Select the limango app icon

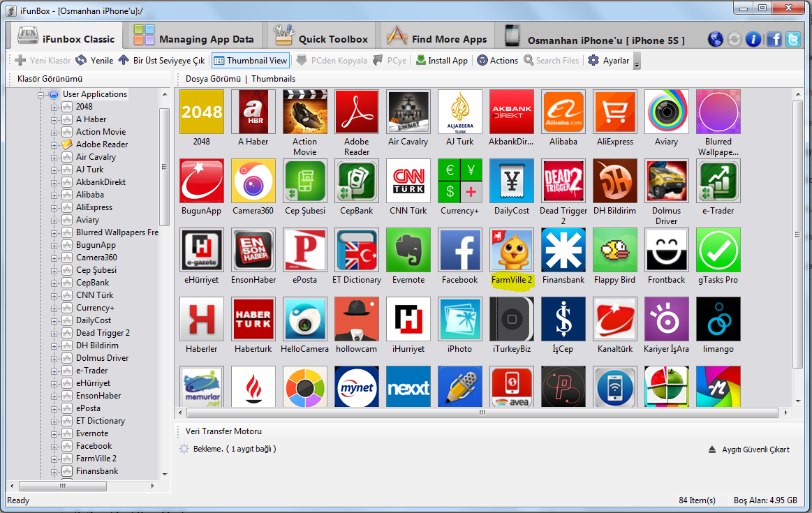click(718, 319)
